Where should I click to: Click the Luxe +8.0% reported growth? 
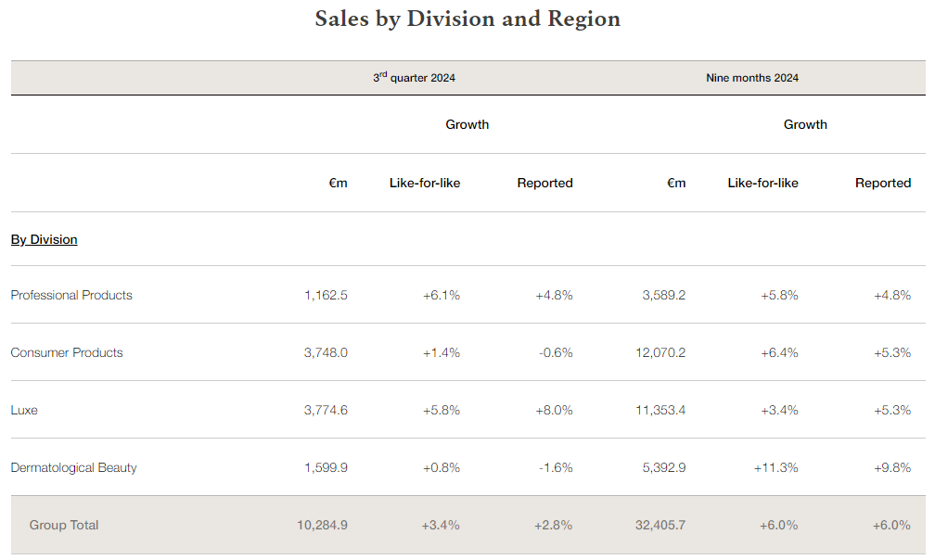pos(554,410)
